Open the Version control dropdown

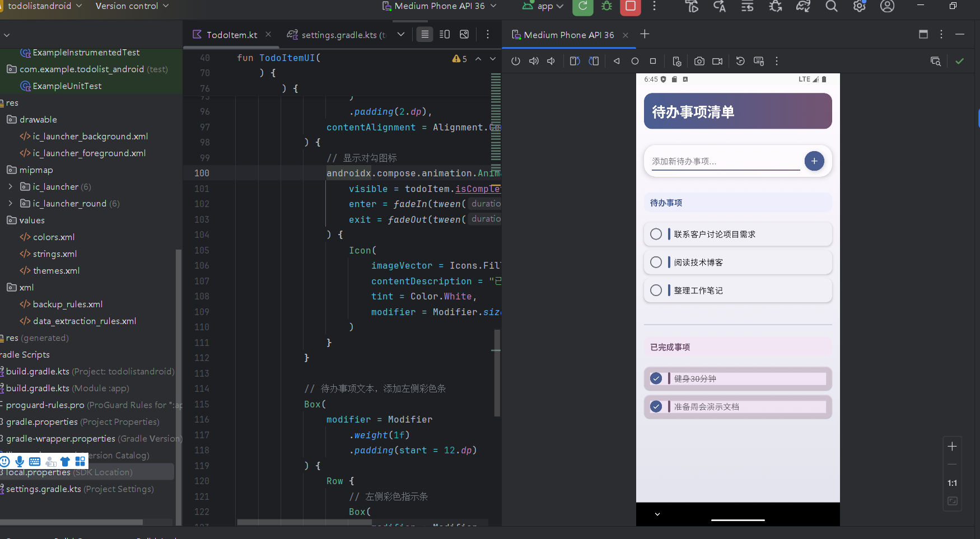point(132,6)
